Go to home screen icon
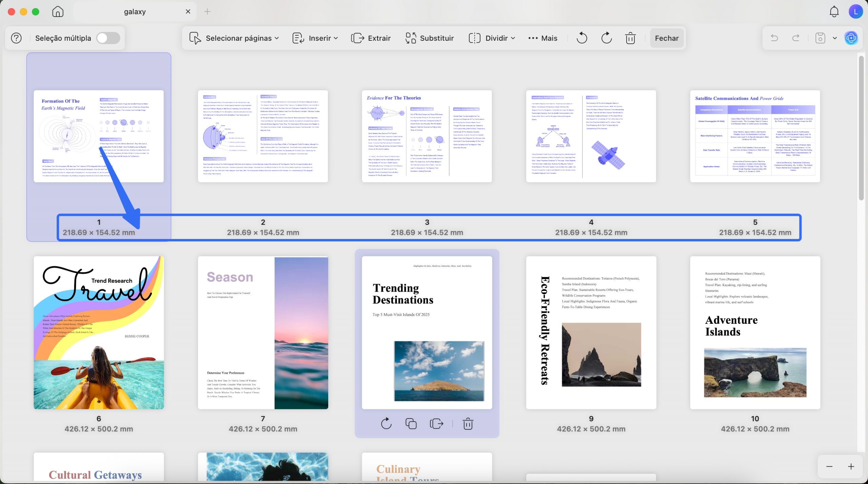 click(58, 12)
